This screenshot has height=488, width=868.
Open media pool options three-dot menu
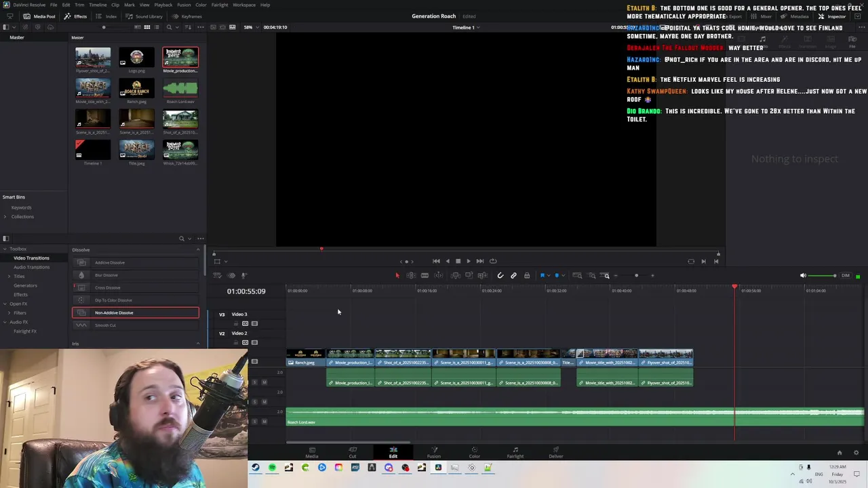[x=200, y=27]
